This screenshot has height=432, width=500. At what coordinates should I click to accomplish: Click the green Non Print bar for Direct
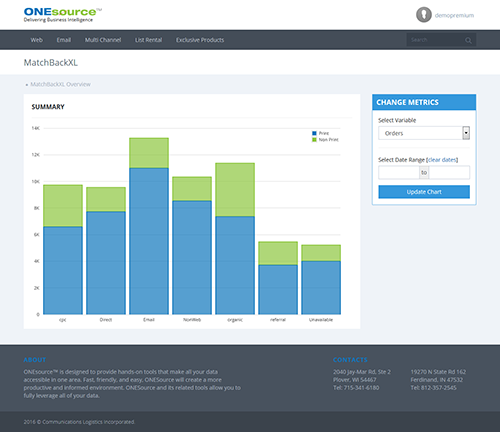(x=106, y=199)
